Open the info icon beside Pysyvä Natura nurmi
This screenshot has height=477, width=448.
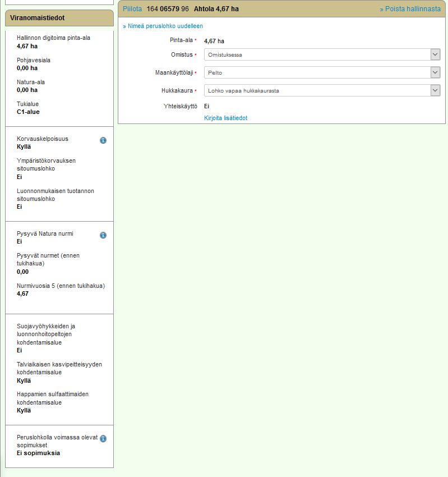pos(103,235)
